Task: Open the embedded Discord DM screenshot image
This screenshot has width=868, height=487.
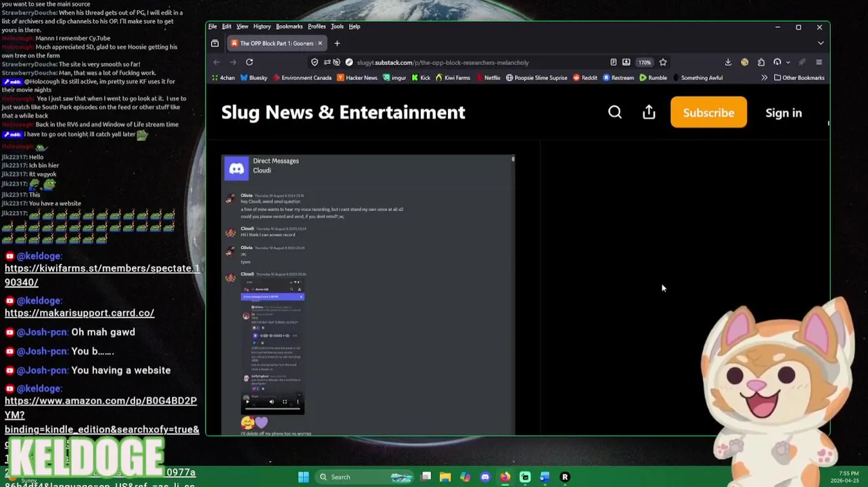Action: click(x=368, y=295)
